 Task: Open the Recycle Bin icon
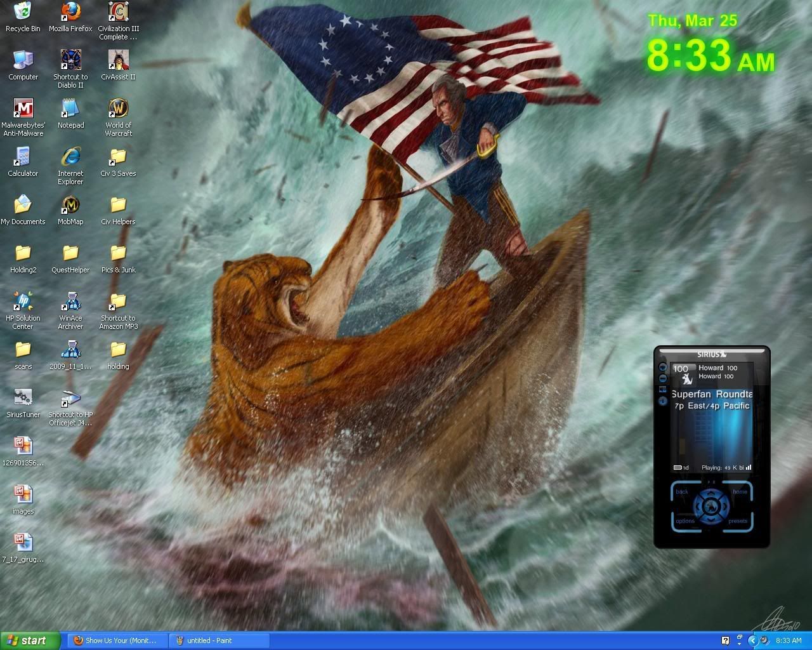[x=23, y=17]
